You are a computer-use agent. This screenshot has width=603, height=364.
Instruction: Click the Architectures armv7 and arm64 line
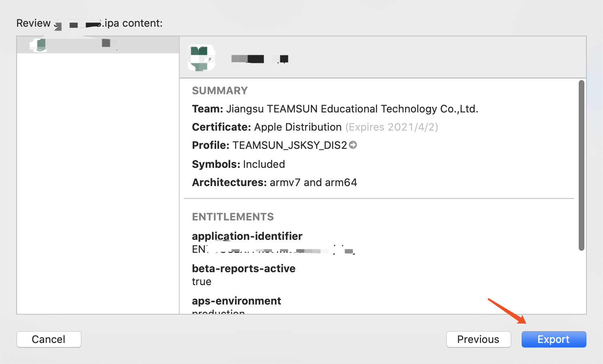[274, 182]
